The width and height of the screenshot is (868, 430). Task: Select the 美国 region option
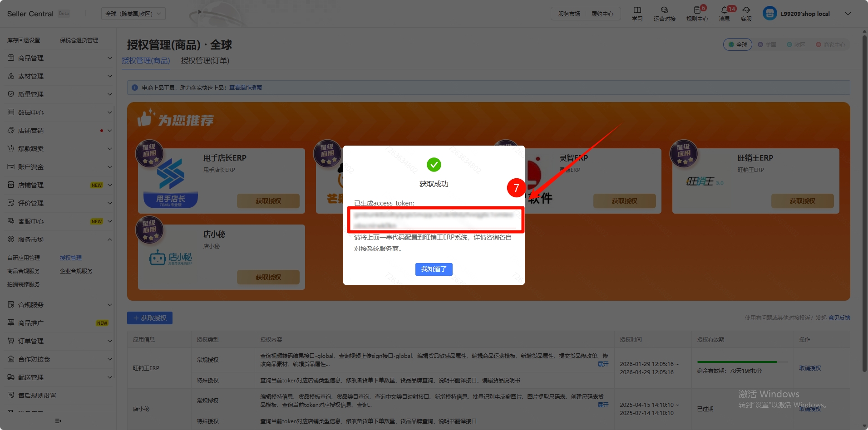[767, 44]
